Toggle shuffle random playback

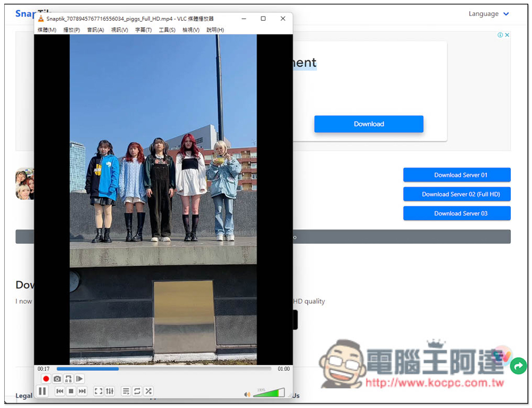[x=148, y=392]
